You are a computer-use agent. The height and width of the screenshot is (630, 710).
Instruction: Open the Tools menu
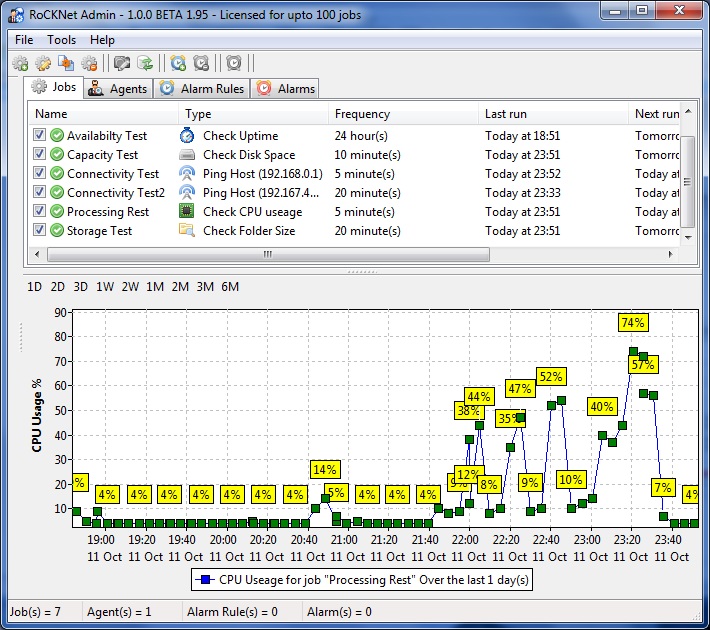point(61,40)
